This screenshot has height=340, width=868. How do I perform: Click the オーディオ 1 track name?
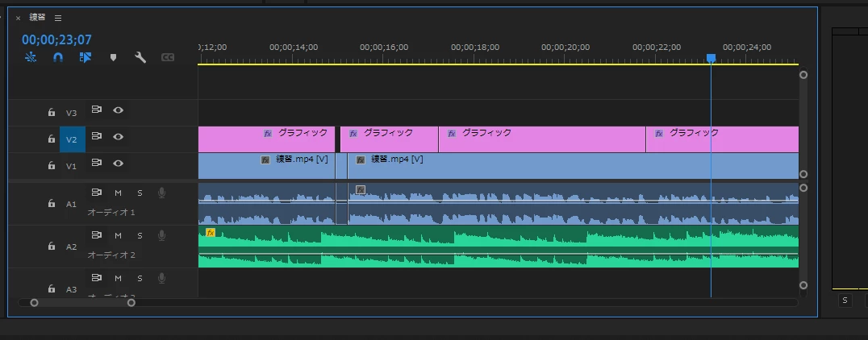tap(111, 212)
